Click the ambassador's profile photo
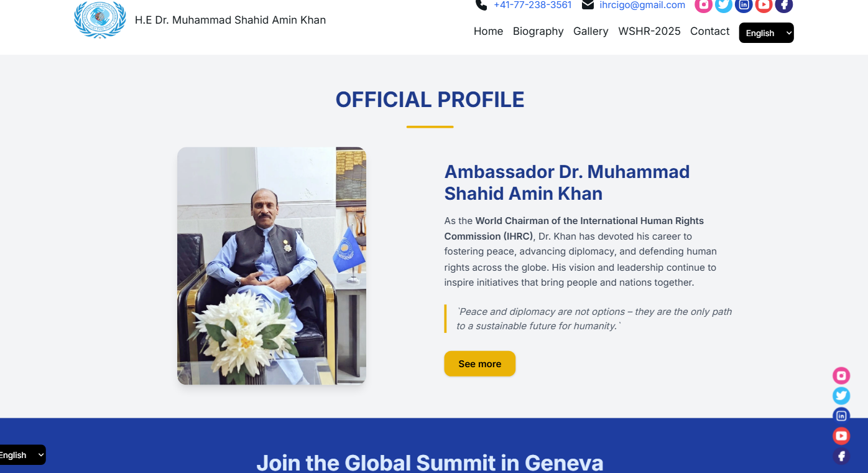This screenshot has height=473, width=868. point(272,266)
